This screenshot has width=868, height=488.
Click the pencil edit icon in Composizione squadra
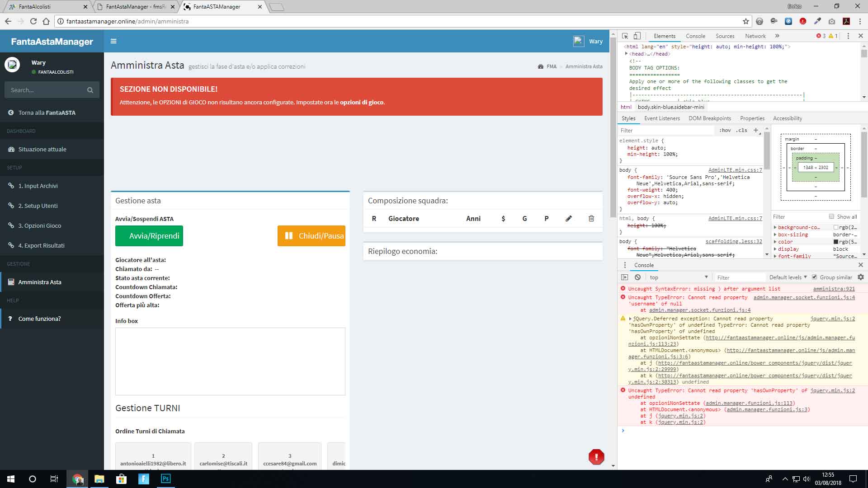(x=569, y=219)
